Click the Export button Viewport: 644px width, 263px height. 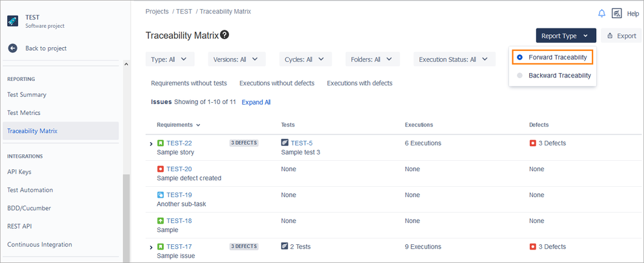point(621,36)
